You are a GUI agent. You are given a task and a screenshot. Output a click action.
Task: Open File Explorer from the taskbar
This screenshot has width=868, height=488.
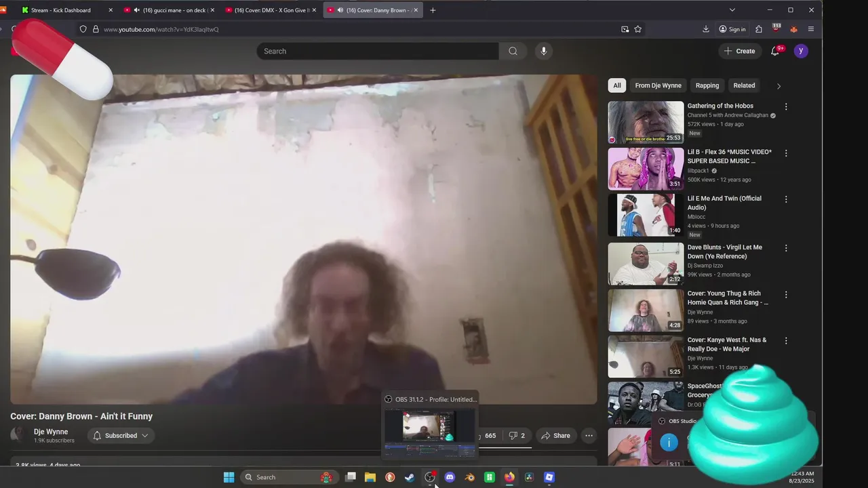point(370,477)
